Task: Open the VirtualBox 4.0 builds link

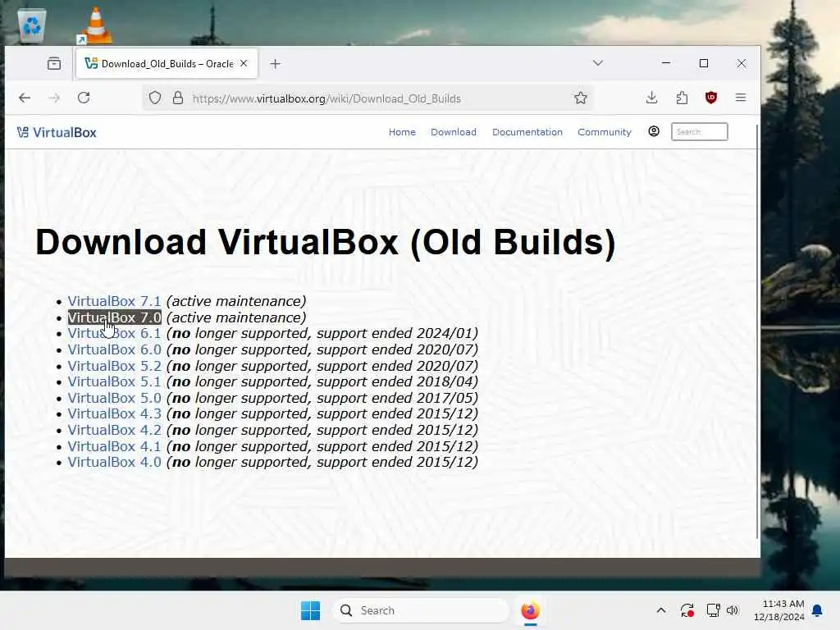Action: coord(114,462)
